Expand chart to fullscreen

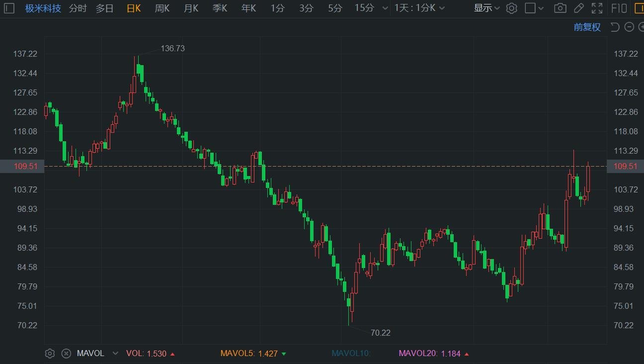click(597, 8)
